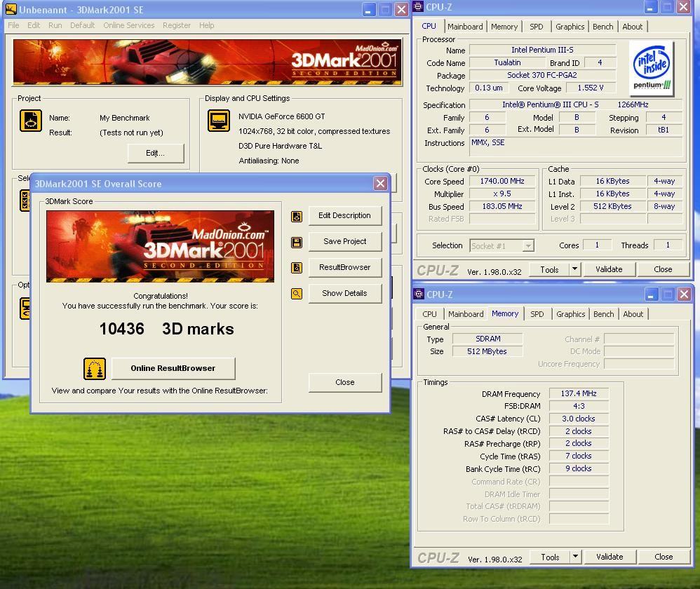Click Validate button in top CPU-Z
The height and width of the screenshot is (589, 700).
pos(609,269)
